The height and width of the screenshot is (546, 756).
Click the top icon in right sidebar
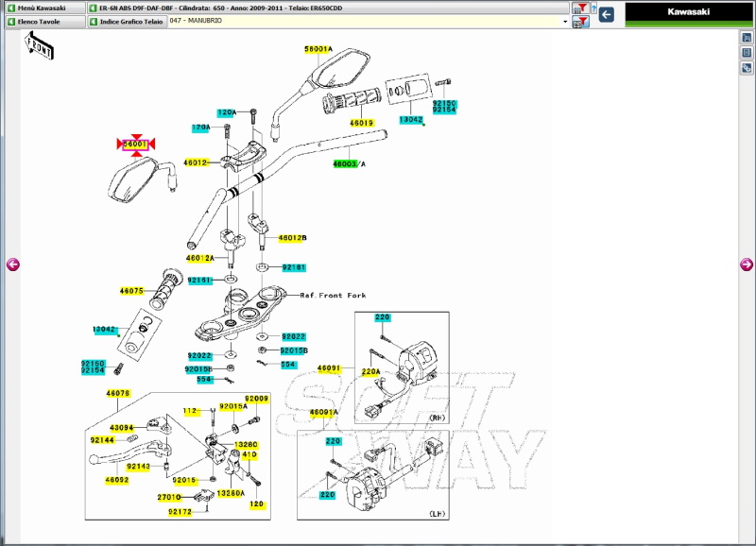pyautogui.click(x=747, y=38)
